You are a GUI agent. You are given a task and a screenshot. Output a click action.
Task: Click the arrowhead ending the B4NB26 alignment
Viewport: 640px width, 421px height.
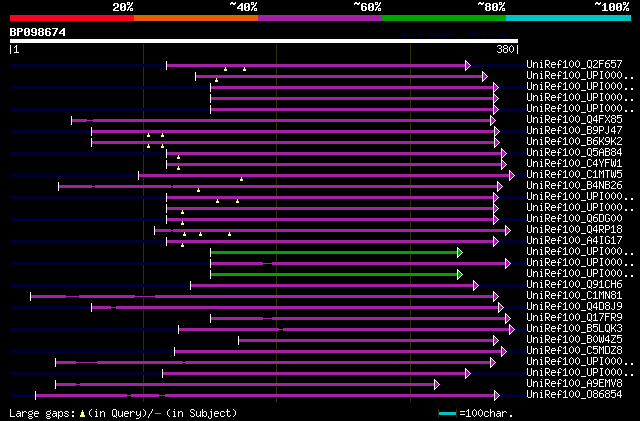coord(500,187)
